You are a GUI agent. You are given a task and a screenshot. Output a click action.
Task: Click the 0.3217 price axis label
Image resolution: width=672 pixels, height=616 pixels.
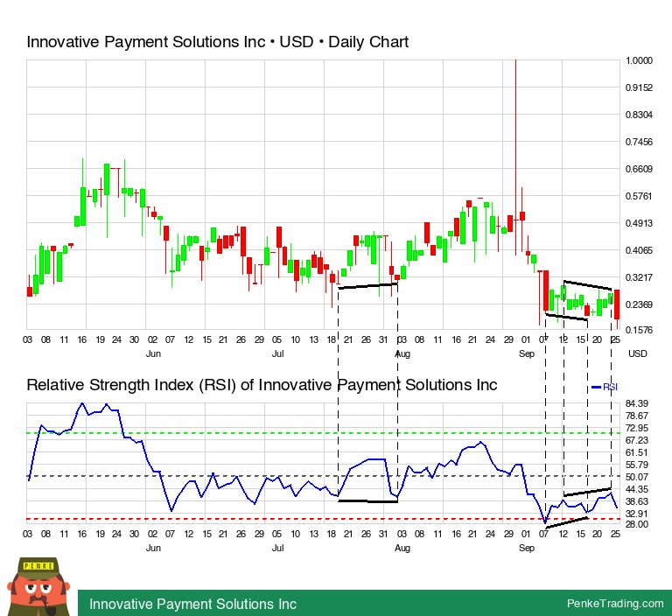[639, 277]
